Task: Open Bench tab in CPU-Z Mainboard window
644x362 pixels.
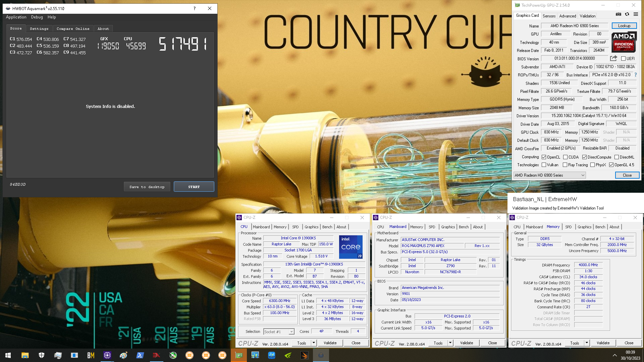Action: click(x=464, y=227)
